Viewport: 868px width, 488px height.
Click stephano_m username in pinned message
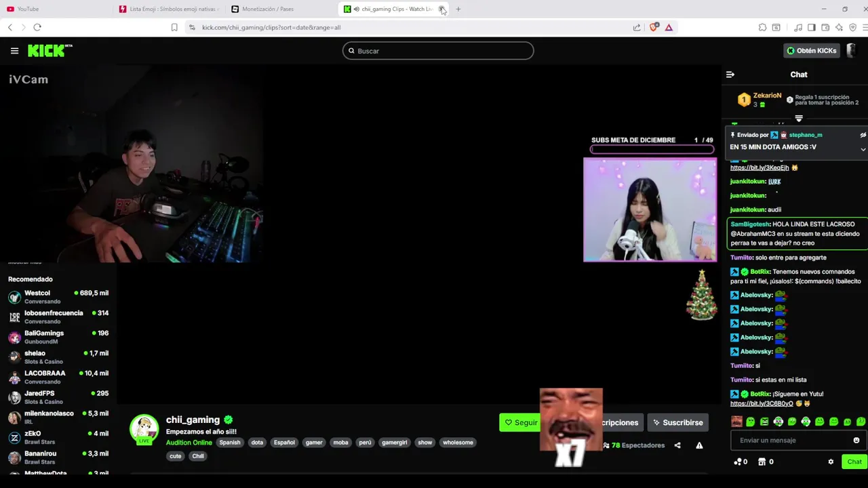click(x=806, y=135)
